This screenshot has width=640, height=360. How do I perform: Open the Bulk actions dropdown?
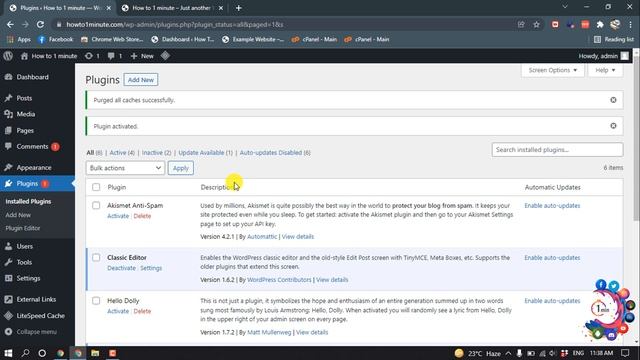pos(125,168)
